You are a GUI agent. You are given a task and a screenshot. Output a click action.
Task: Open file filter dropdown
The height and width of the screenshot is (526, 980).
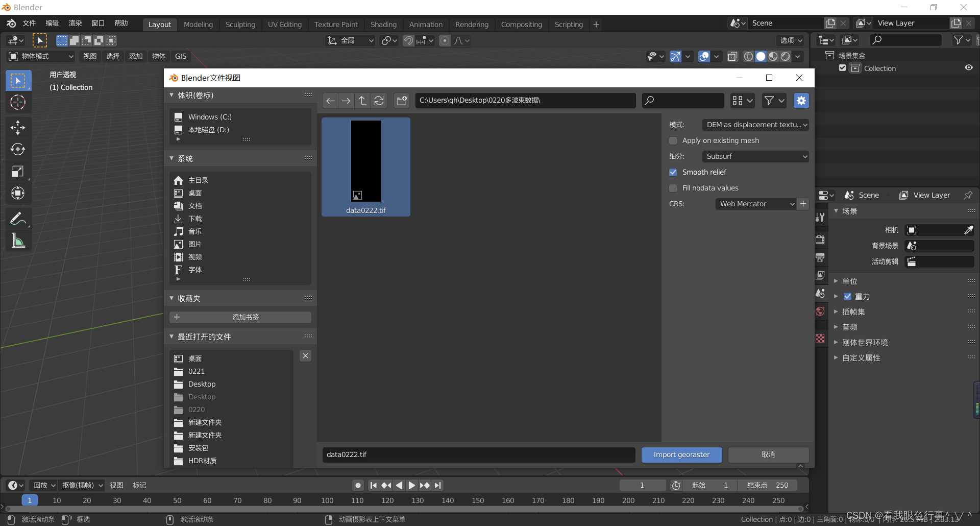pos(774,101)
